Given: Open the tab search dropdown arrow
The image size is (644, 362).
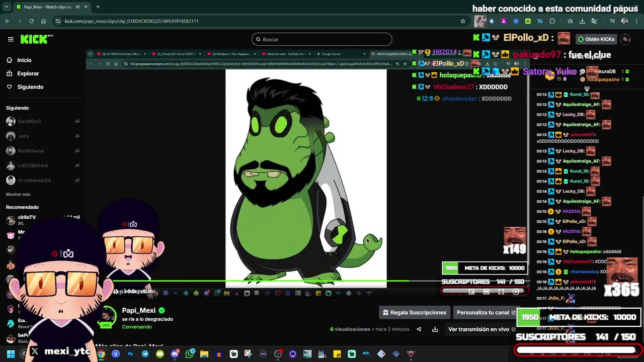Looking at the screenshot, I should coord(7,7).
